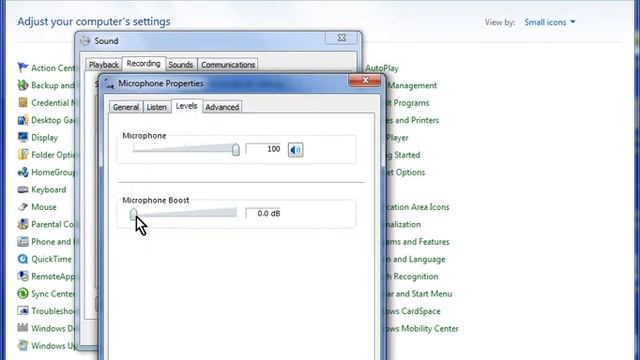Switch to Playback tab in Sound window
The width and height of the screenshot is (640, 360).
[x=104, y=64]
